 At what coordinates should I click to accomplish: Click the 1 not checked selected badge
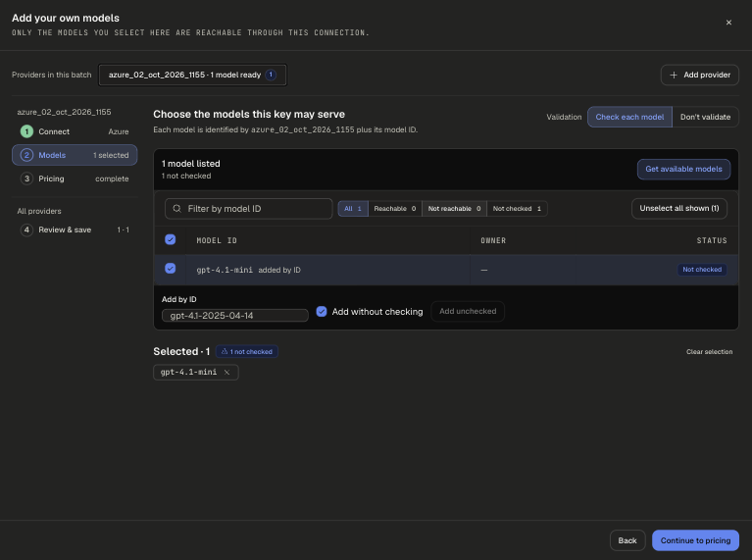246,352
